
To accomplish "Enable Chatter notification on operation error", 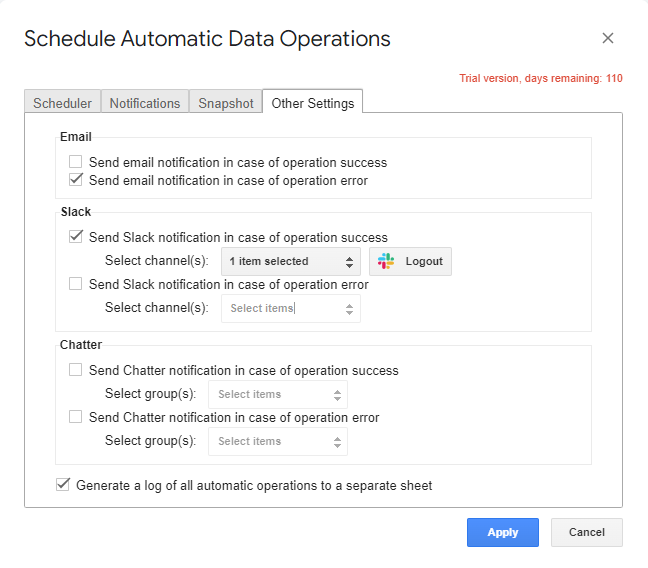I will (75, 417).
